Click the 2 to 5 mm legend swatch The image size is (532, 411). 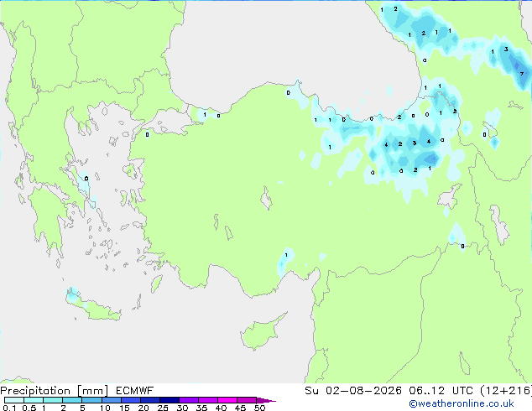tap(72, 400)
